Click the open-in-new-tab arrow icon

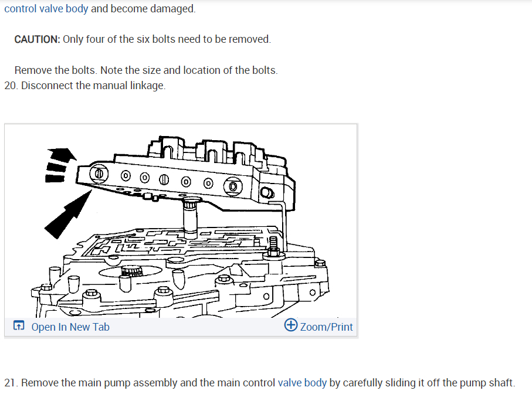pyautogui.click(x=19, y=325)
